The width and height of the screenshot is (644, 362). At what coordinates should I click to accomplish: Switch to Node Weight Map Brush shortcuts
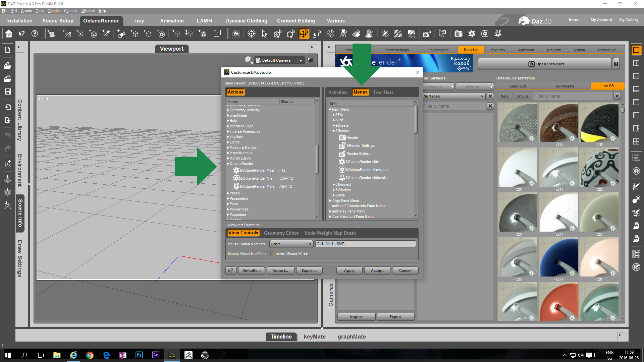330,233
